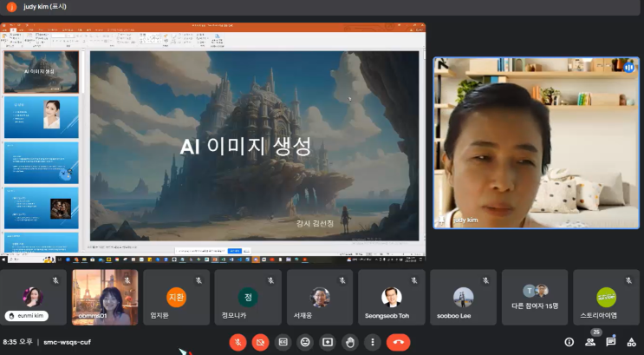This screenshot has width=644, height=355.
Task: Click the 스토리아이엠 name label
Action: (x=598, y=316)
